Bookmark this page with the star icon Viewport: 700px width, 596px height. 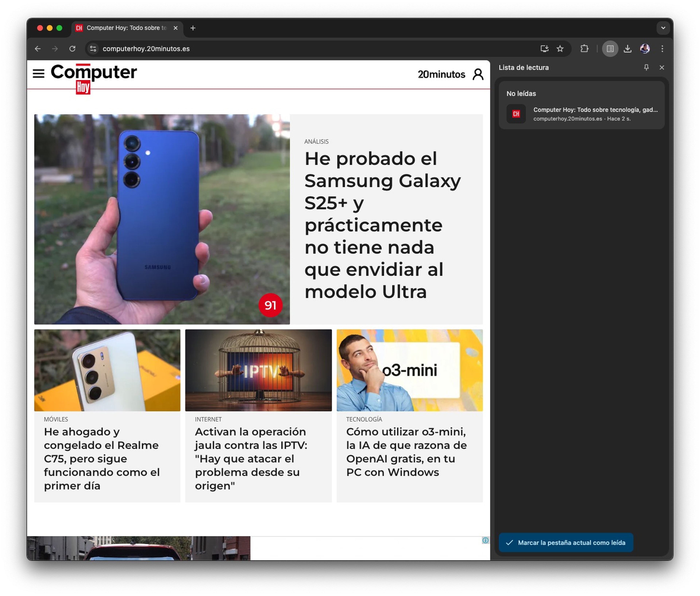tap(560, 49)
